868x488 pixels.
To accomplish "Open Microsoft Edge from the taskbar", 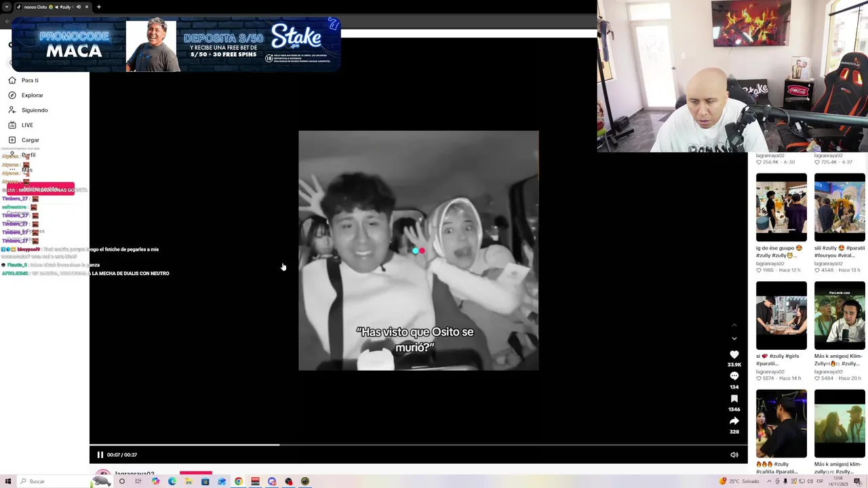I will pos(172,481).
